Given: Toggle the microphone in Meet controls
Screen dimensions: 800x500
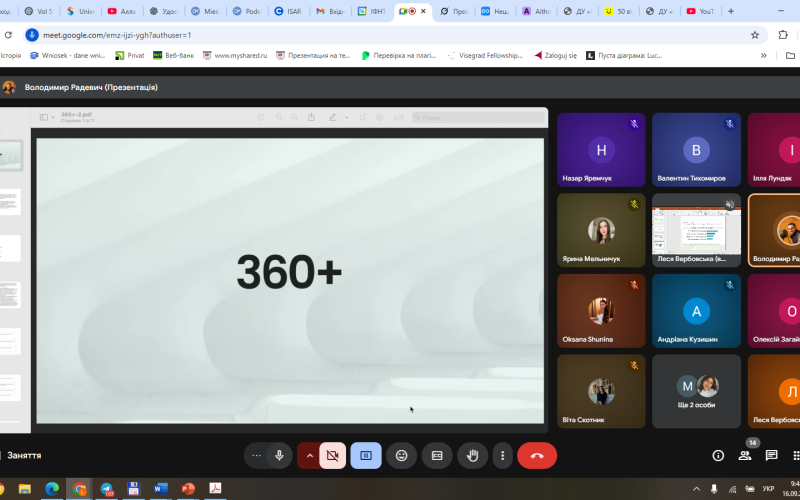Looking at the screenshot, I should [279, 456].
